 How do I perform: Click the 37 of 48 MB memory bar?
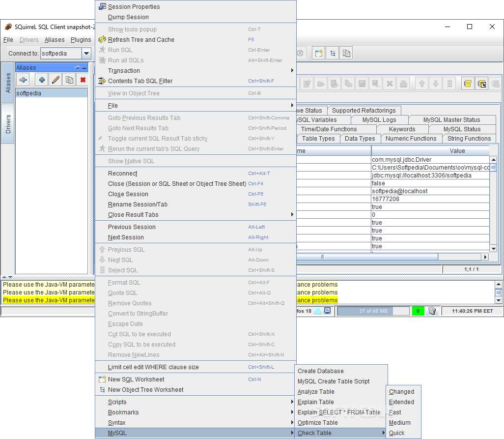(x=373, y=311)
